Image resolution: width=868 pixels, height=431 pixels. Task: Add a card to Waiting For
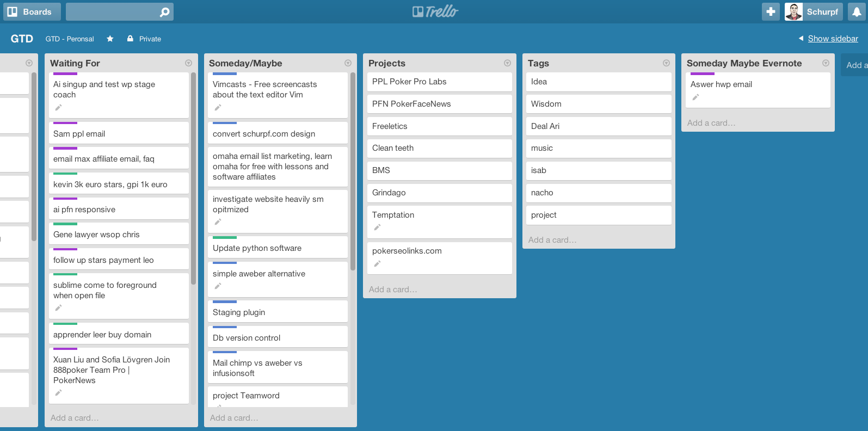click(75, 418)
